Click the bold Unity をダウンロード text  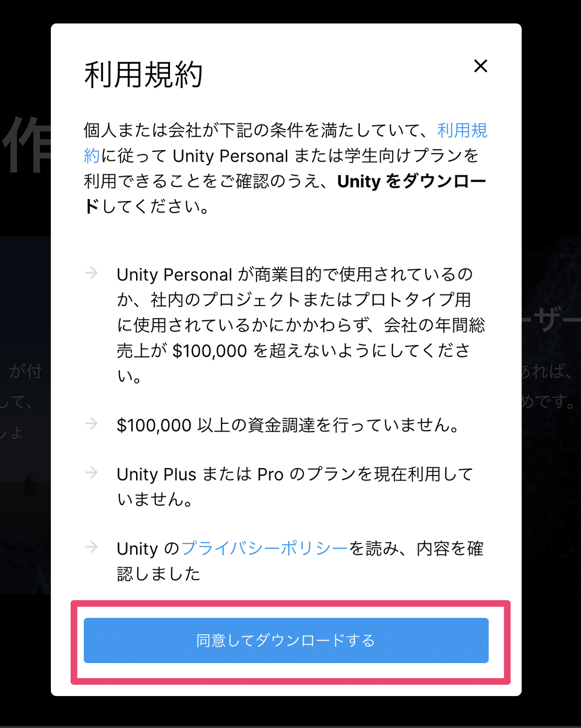412,181
